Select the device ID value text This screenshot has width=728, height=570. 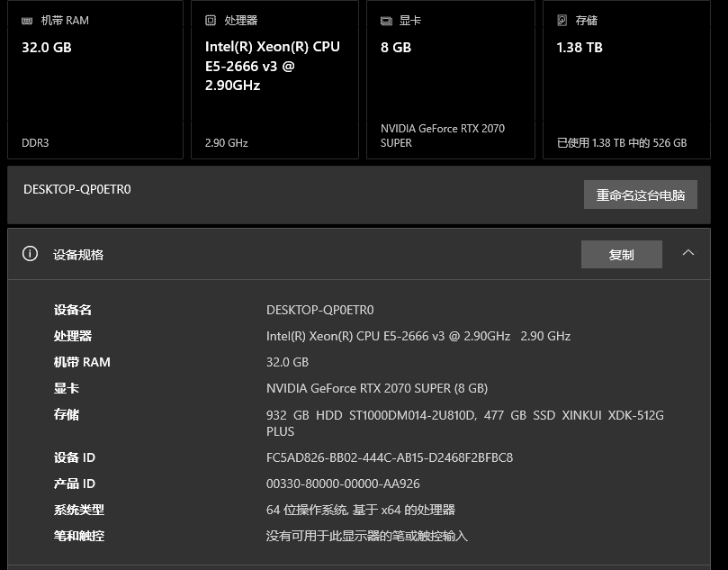pos(390,457)
